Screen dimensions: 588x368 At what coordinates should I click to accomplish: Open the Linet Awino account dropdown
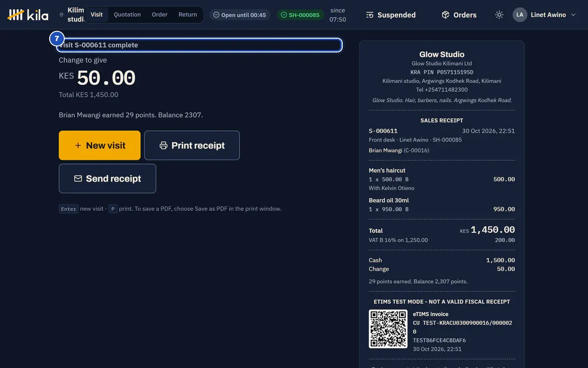(x=544, y=15)
